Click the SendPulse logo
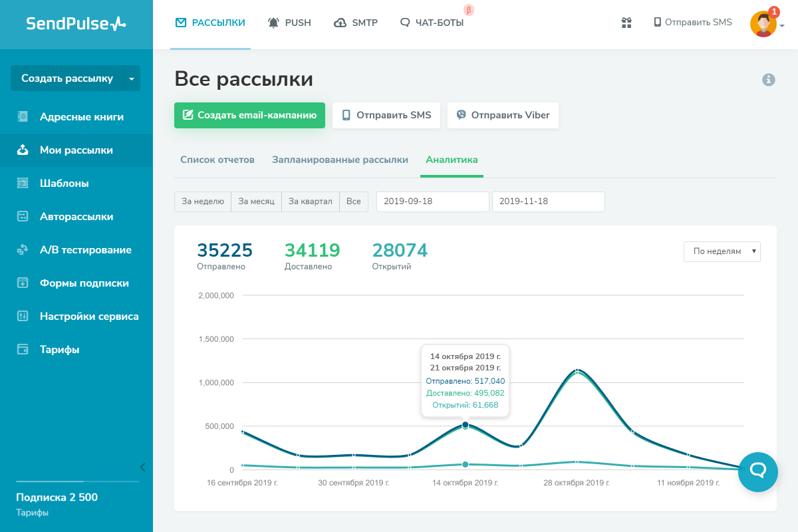798x532 pixels. click(76, 24)
